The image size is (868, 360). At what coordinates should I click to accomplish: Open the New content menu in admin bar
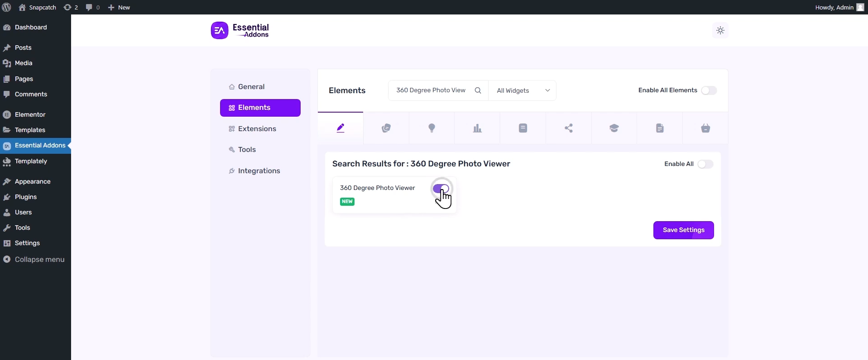(119, 7)
